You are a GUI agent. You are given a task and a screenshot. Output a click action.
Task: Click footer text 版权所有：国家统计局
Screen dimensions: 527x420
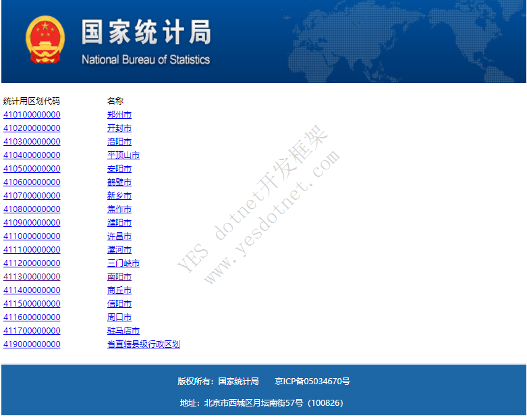pyautogui.click(x=218, y=381)
